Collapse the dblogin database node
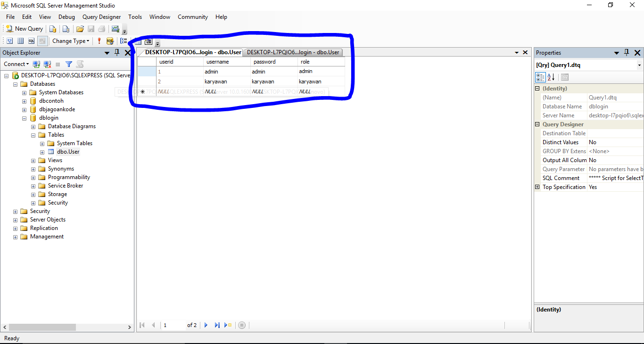The image size is (644, 344). [24, 118]
